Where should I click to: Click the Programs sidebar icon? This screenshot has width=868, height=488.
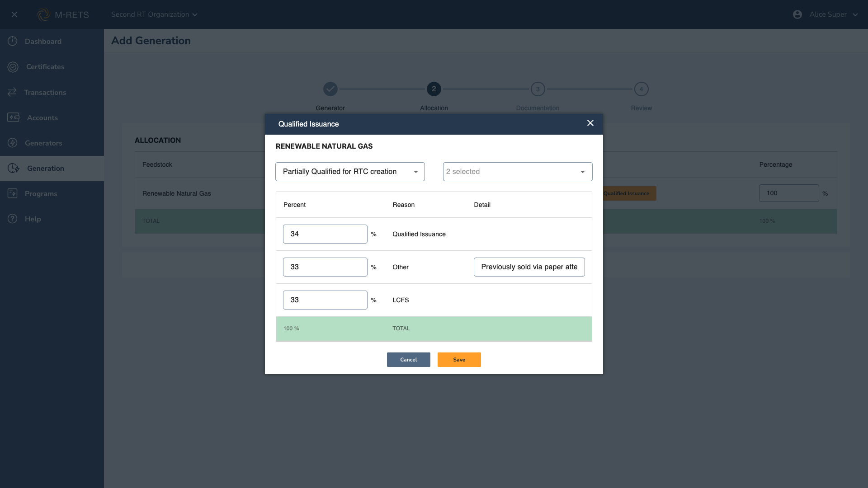point(13,193)
